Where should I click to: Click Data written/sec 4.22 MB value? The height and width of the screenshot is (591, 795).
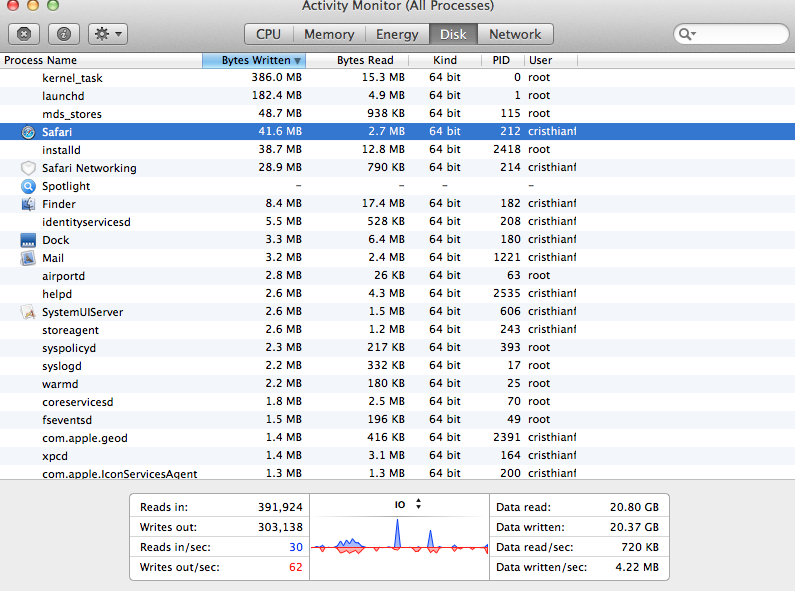(x=637, y=567)
